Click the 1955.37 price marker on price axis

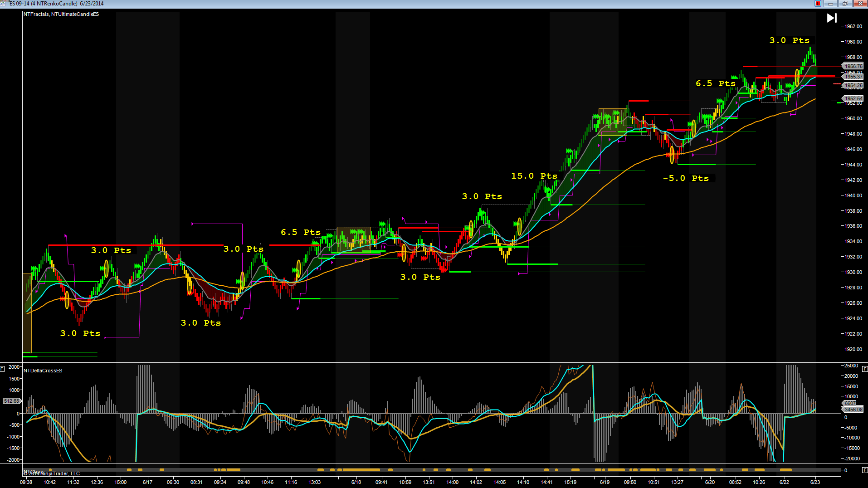click(853, 77)
